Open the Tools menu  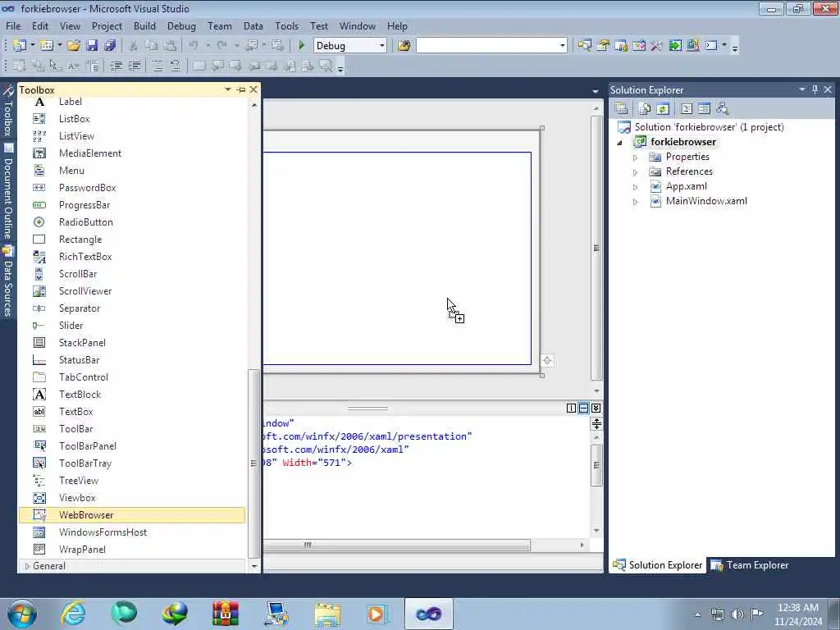pyautogui.click(x=286, y=25)
